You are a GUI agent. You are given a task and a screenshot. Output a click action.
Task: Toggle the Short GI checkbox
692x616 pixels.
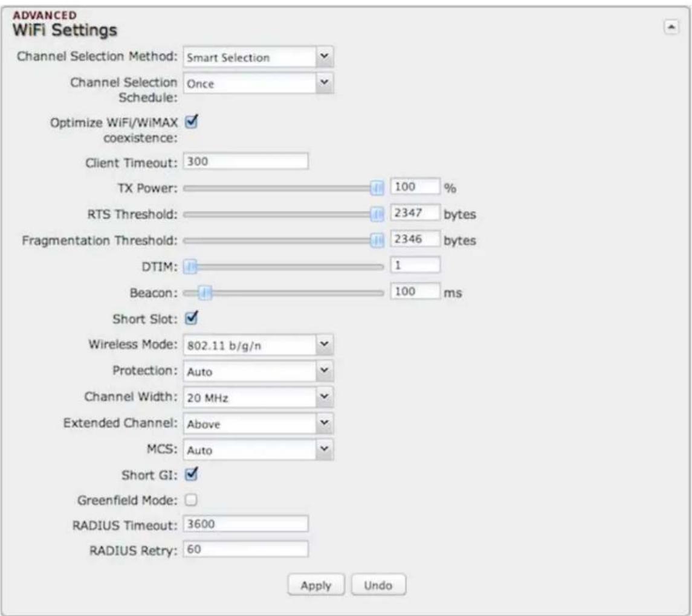191,475
